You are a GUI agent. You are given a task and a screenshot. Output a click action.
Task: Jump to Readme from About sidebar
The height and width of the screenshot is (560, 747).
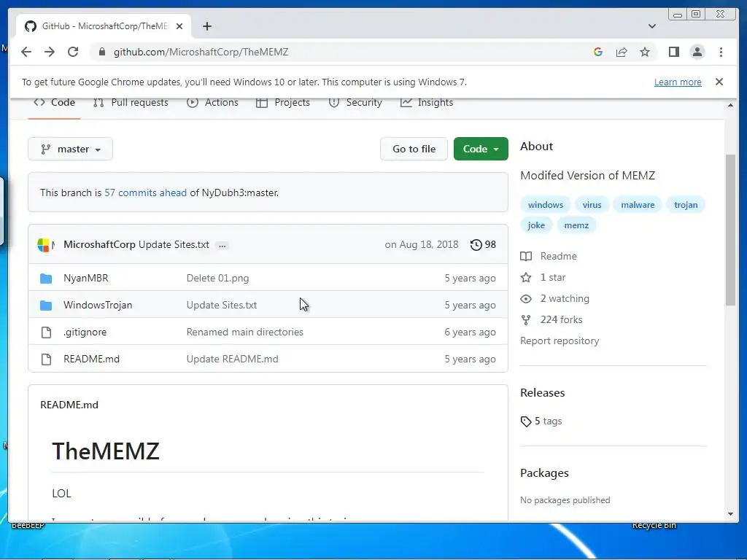[549, 256]
